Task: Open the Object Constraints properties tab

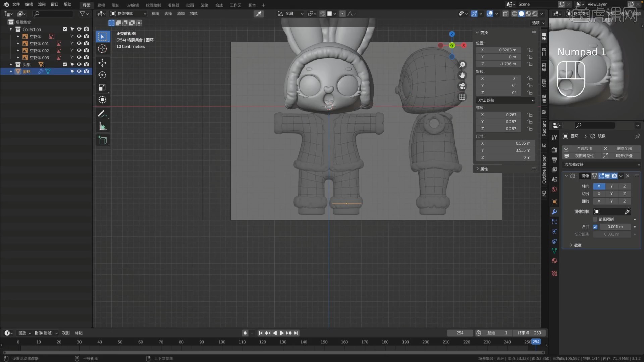Action: [554, 241]
